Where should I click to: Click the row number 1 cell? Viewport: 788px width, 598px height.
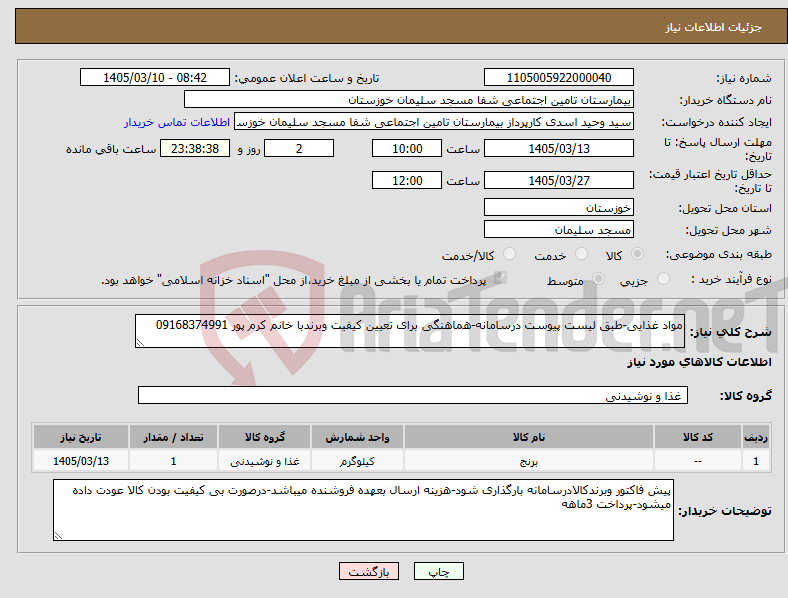[x=756, y=461]
